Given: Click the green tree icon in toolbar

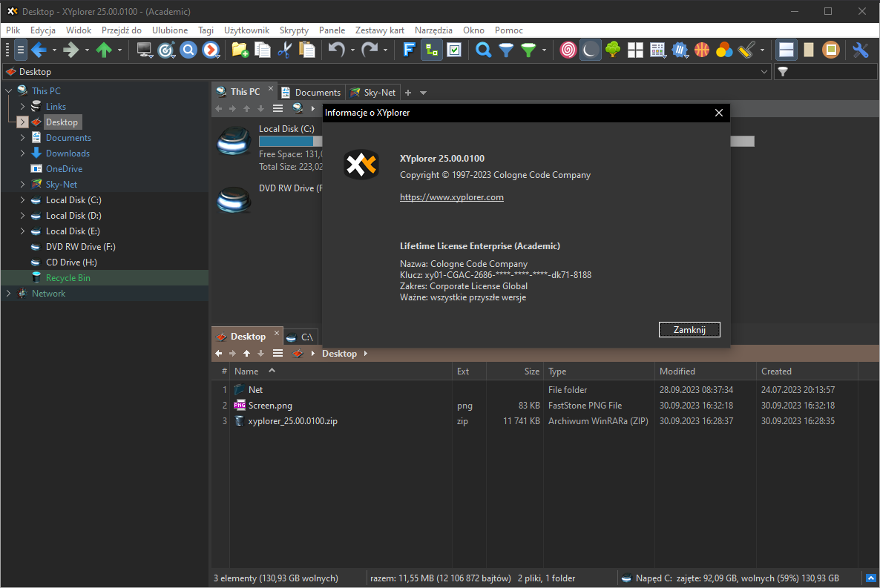Looking at the screenshot, I should pyautogui.click(x=613, y=50).
